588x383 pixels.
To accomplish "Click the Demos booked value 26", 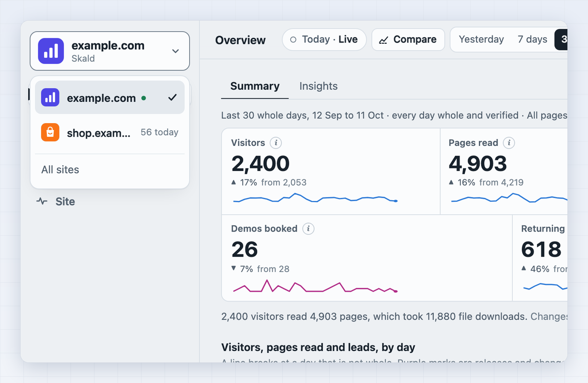I will click(245, 250).
